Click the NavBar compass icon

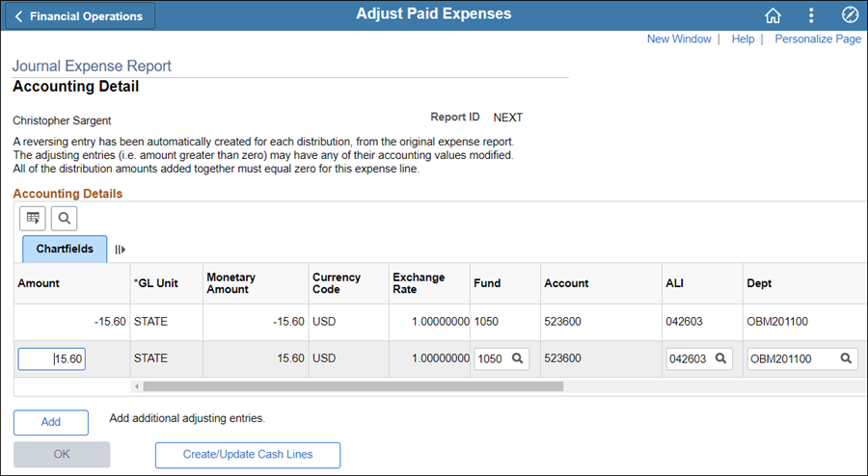coord(850,15)
